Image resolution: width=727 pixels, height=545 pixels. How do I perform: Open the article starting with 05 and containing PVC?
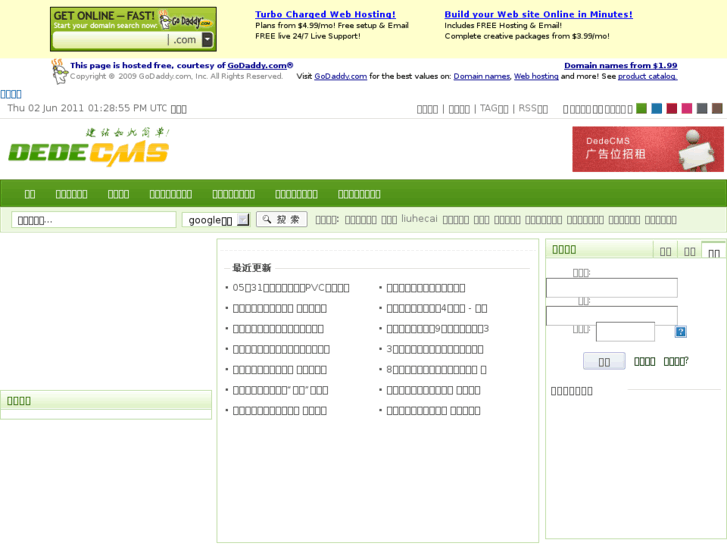point(291,288)
